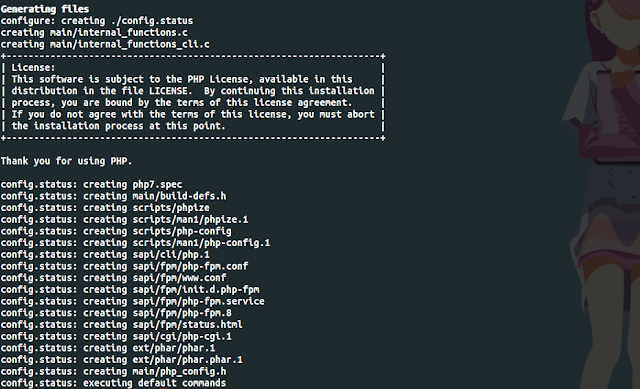Click 'sapi/fpm/php-fpm.conf' path
The width and height of the screenshot is (640, 389).
coord(190,266)
